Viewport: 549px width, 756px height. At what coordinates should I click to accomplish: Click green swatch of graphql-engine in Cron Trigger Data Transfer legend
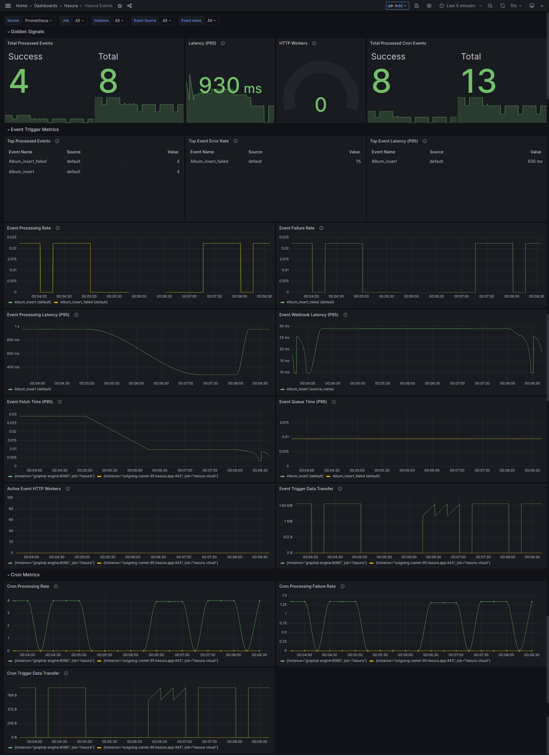(x=10, y=748)
